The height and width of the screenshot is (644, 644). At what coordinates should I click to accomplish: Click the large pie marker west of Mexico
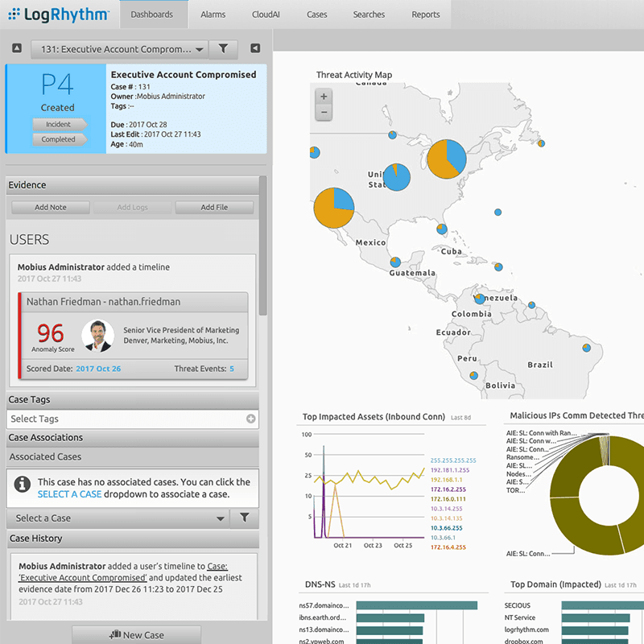pos(334,208)
